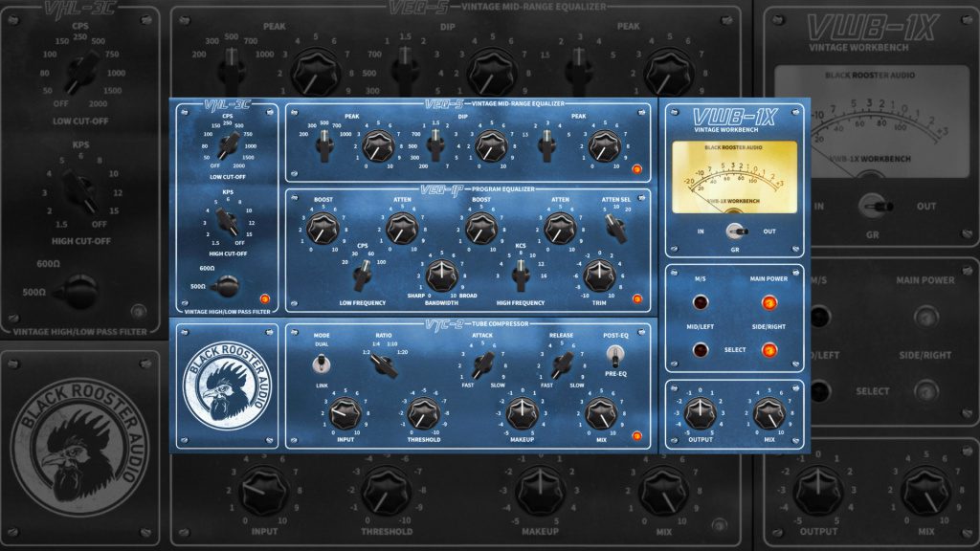This screenshot has height=551, width=980.
Task: Click the Black Rooster Audio nameplate above the meter
Action: [x=733, y=145]
